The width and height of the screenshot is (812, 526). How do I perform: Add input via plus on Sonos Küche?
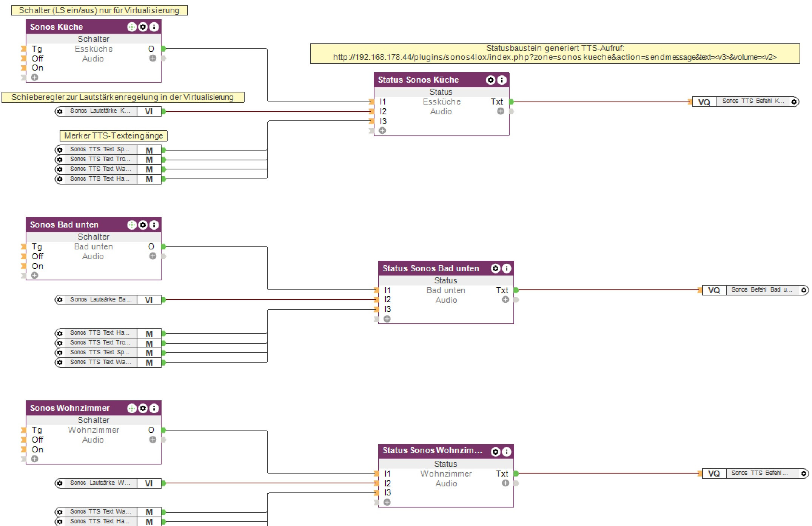(34, 77)
